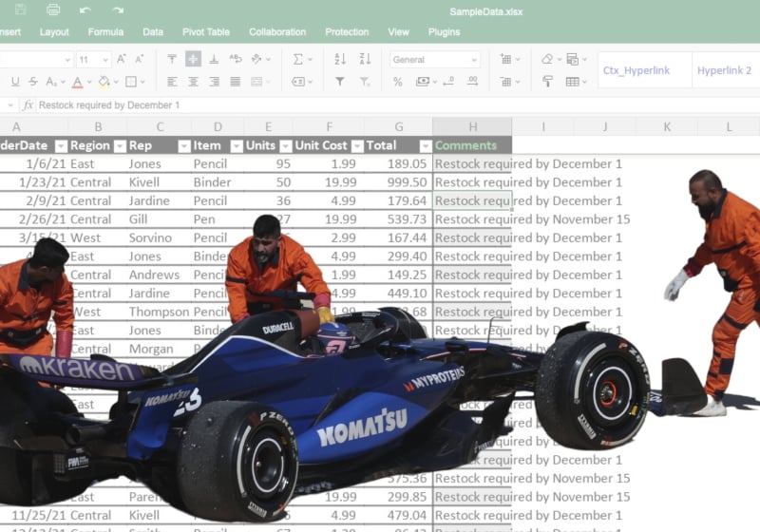
Task: Clear the applied filter
Action: pyautogui.click(x=365, y=82)
